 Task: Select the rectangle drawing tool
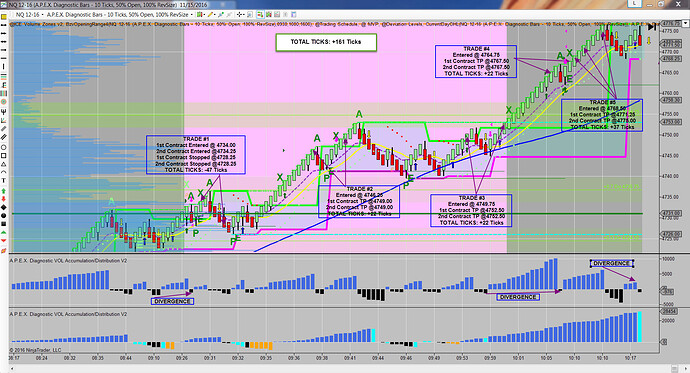pyautogui.click(x=4, y=155)
